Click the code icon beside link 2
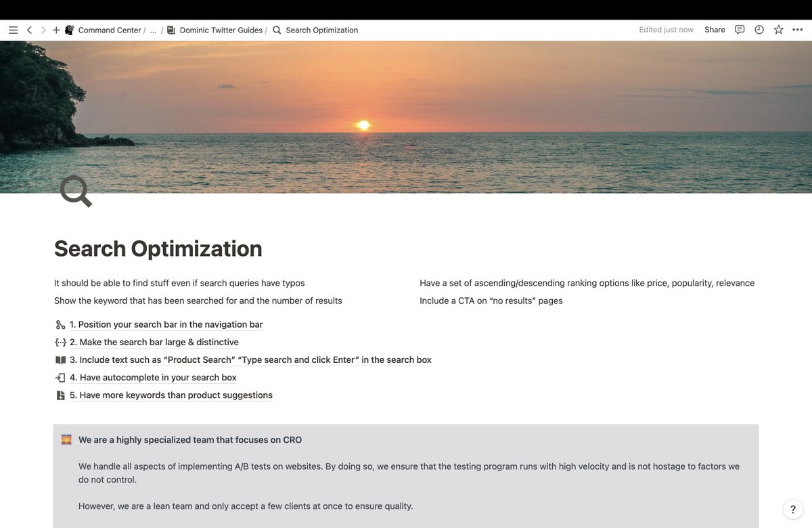The height and width of the screenshot is (528, 812). (60, 342)
